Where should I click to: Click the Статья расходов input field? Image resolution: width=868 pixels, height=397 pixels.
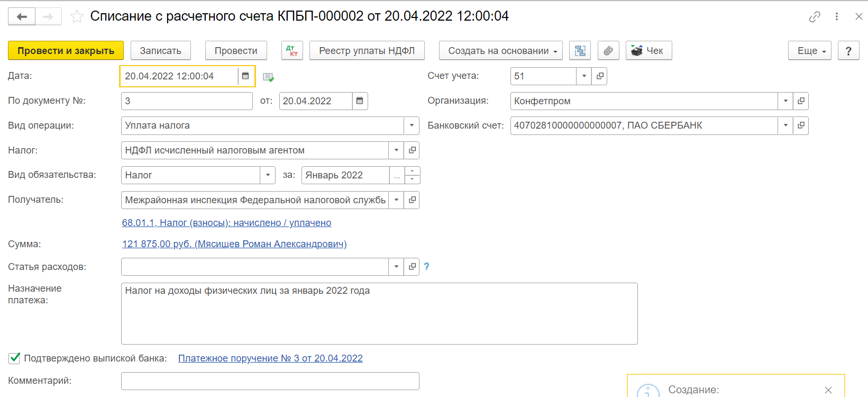(x=255, y=267)
